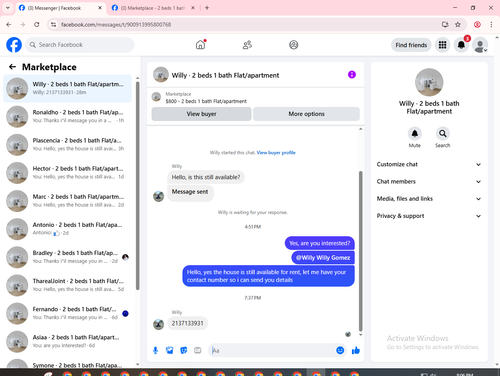Open the TharealJoint conversation
500x376 pixels.
(67, 285)
